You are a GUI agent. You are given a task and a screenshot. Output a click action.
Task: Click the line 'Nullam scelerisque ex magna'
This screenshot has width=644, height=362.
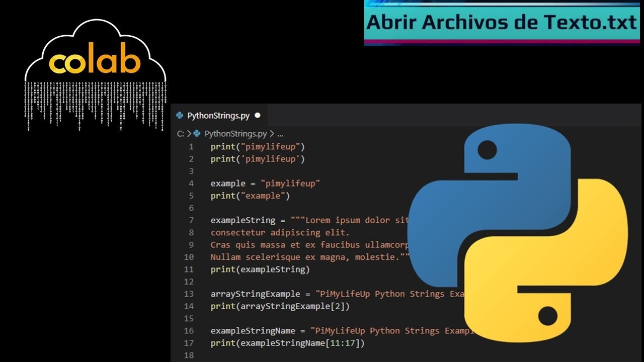click(310, 257)
